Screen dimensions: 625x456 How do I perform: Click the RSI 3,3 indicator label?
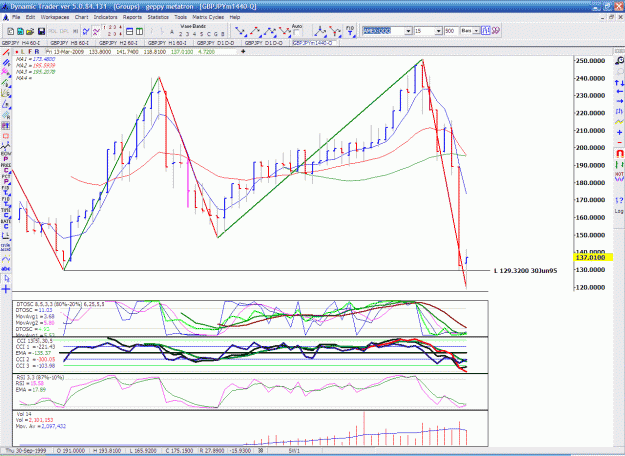[40, 377]
